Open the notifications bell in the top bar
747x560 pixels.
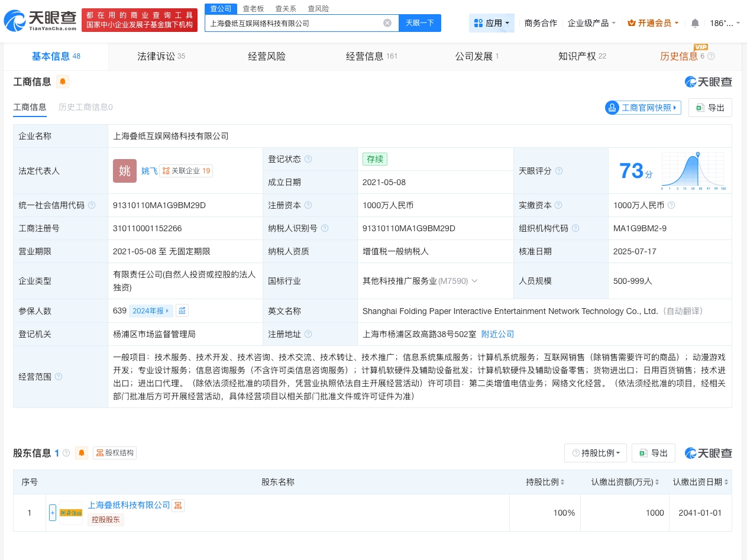pyautogui.click(x=695, y=23)
